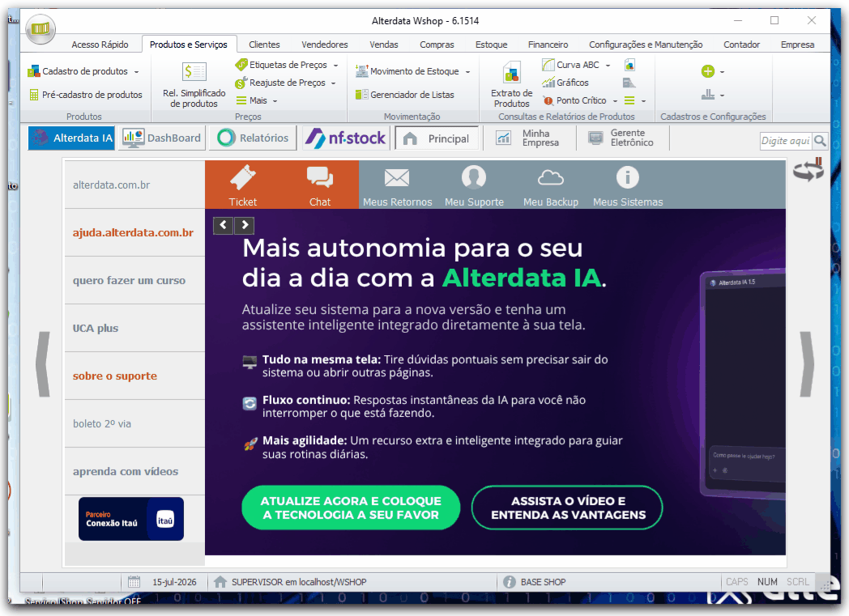The width and height of the screenshot is (849, 616).
Task: Switch to Clientes ribbon tab
Action: pos(264,45)
